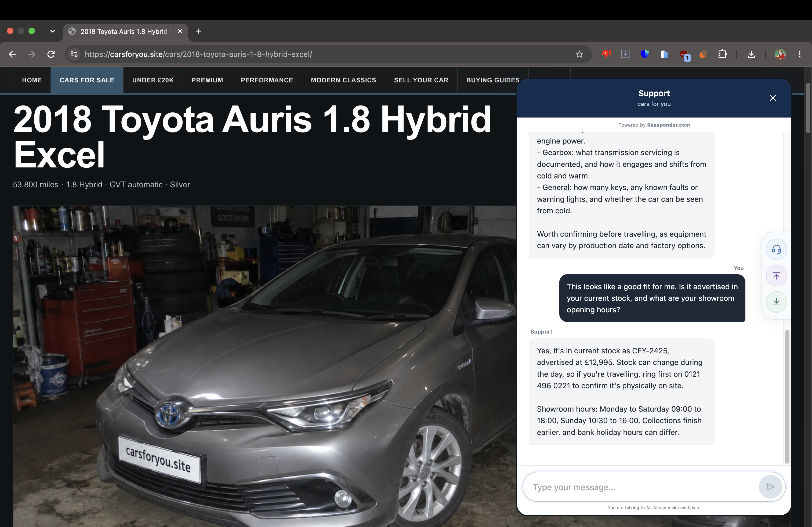Open the Chrome three-dot menu
This screenshot has height=527, width=812.
(799, 54)
